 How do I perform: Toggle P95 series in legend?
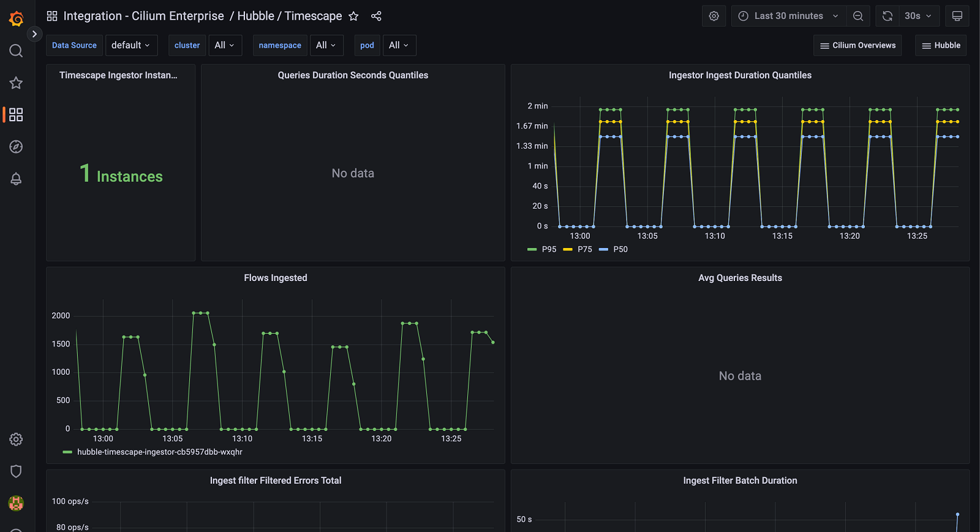[549, 249]
